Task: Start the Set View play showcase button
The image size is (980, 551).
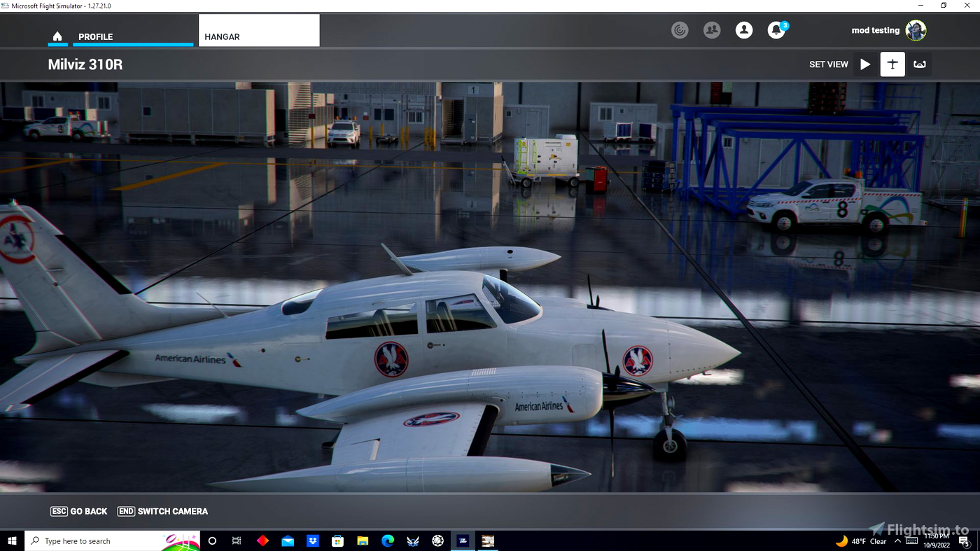Action: point(865,64)
